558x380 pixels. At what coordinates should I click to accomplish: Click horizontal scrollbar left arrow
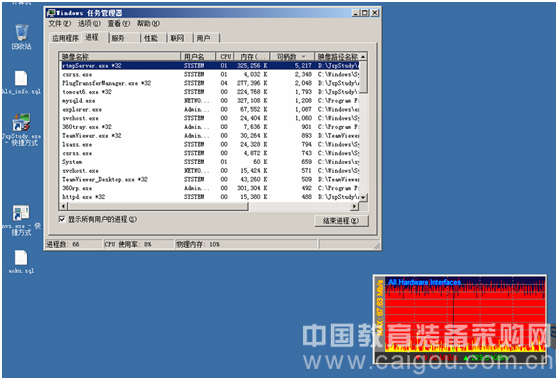click(x=63, y=206)
